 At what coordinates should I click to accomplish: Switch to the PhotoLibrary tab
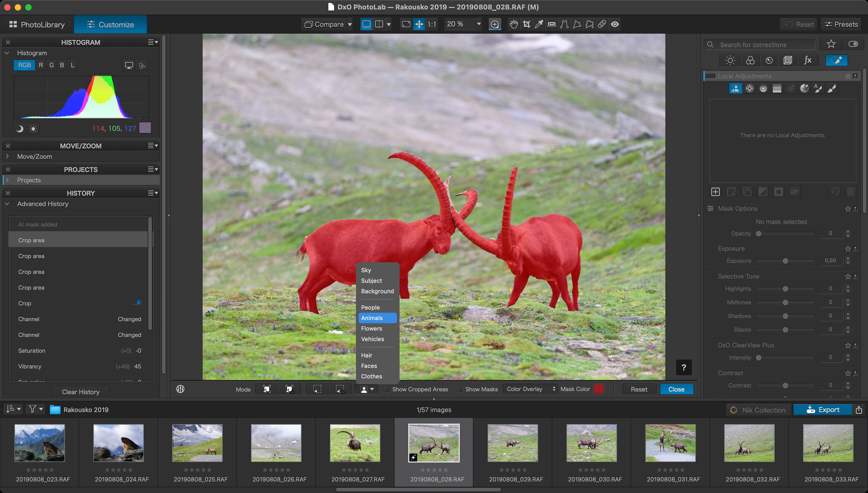tap(37, 24)
